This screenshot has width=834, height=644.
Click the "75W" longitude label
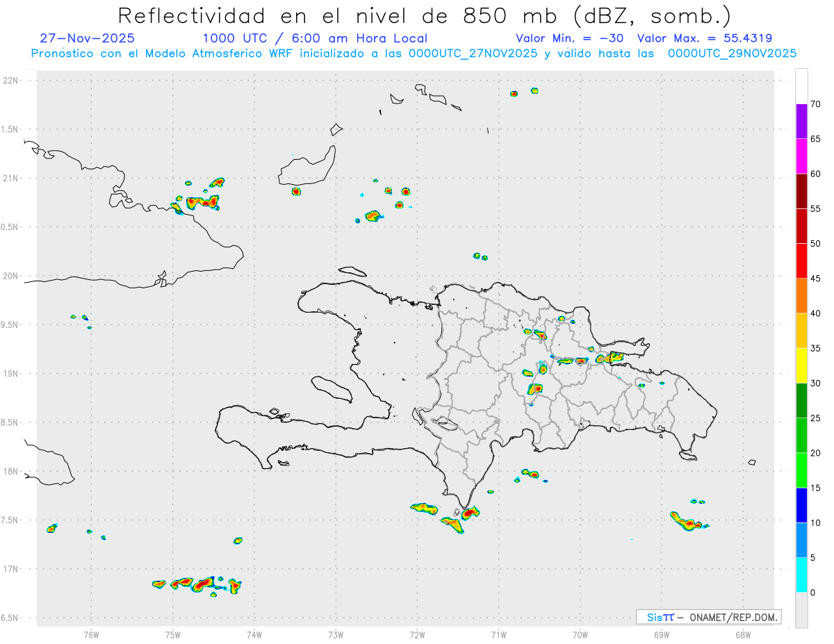tap(173, 634)
